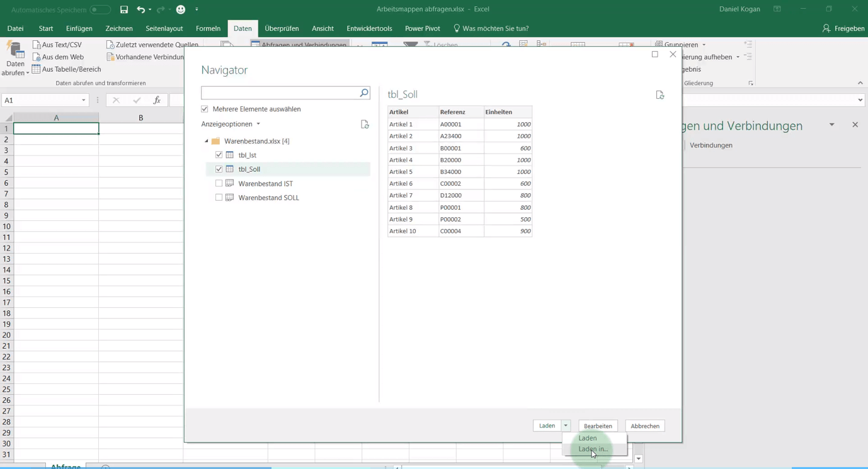Toggle Automatisches Speichern switch
Screen dimensions: 868x469
100,9
